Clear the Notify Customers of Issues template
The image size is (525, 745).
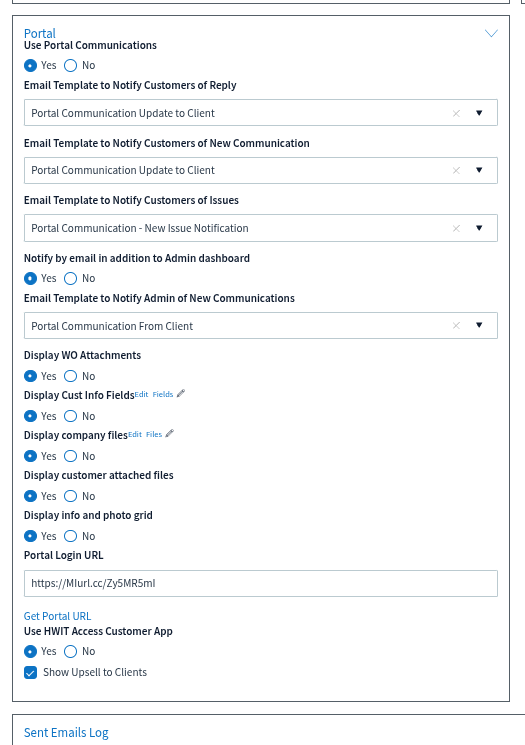pyautogui.click(x=456, y=228)
